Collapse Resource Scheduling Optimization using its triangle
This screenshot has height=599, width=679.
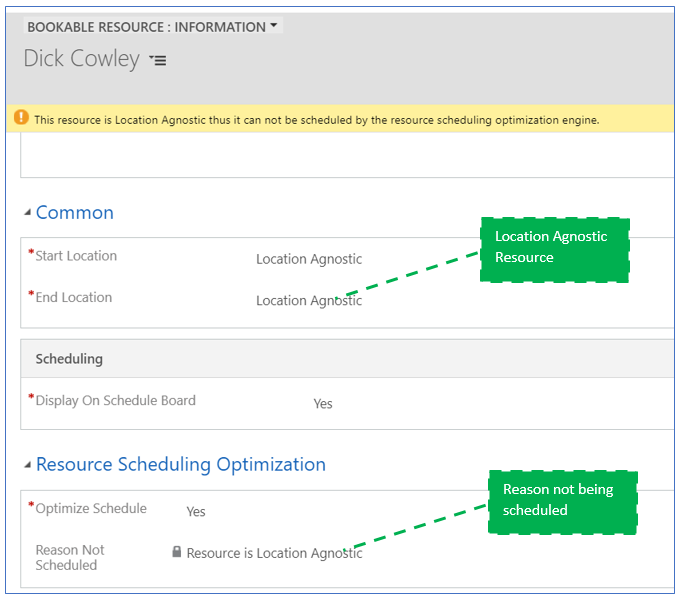coord(27,465)
